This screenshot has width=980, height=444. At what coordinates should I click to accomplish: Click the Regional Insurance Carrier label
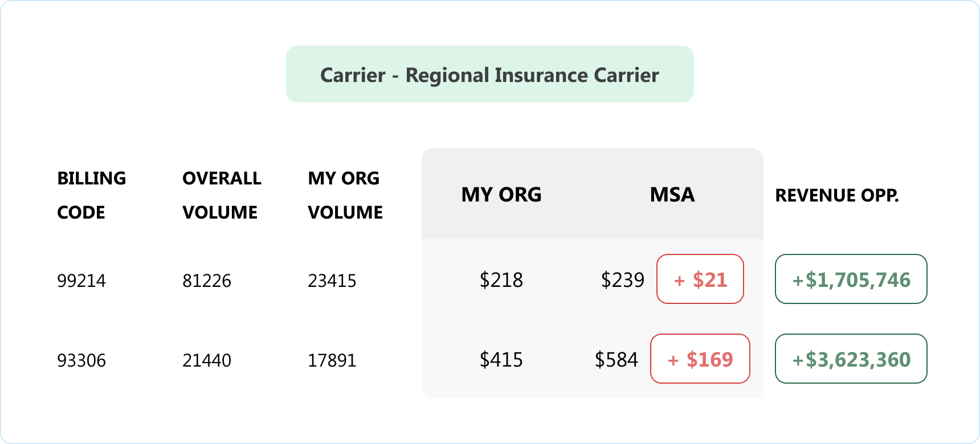coord(489,75)
